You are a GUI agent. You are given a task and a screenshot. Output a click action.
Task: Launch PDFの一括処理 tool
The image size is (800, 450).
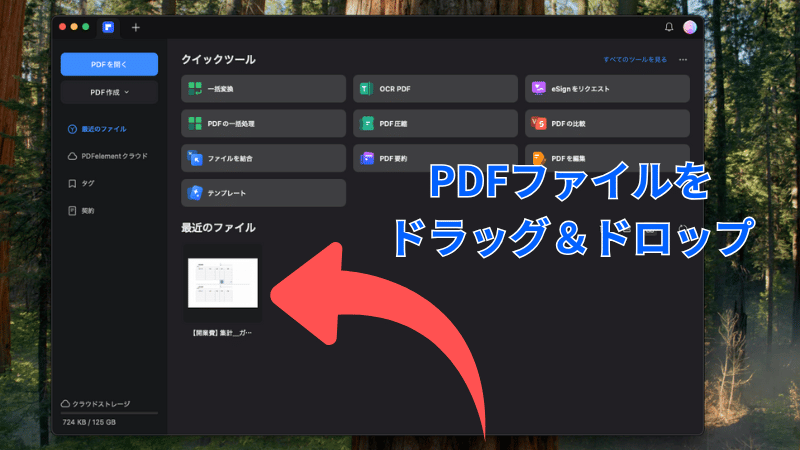click(263, 123)
